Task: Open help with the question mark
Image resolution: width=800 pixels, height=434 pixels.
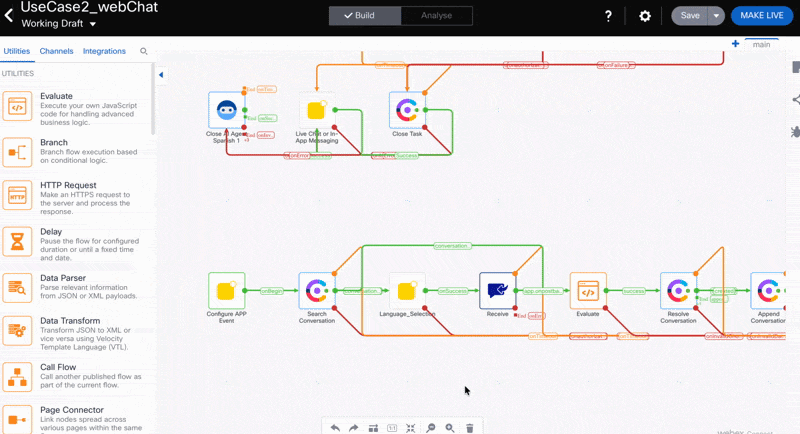Action: [608, 16]
